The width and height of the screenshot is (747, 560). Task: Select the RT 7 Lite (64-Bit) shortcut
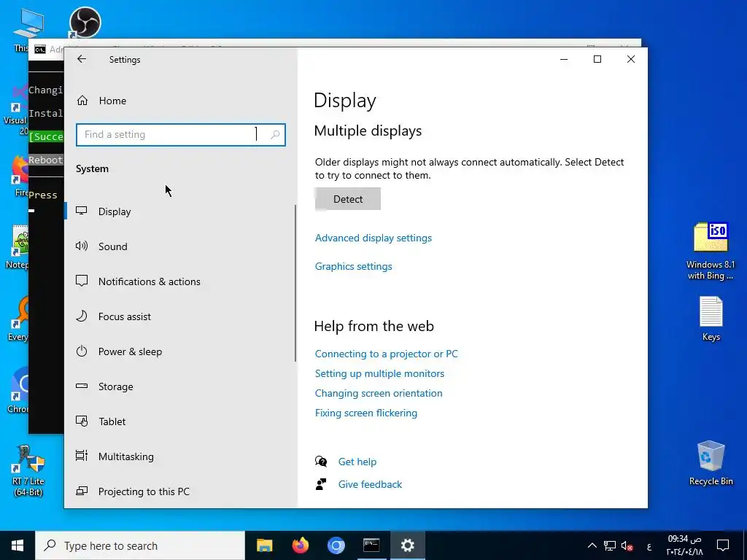click(28, 470)
